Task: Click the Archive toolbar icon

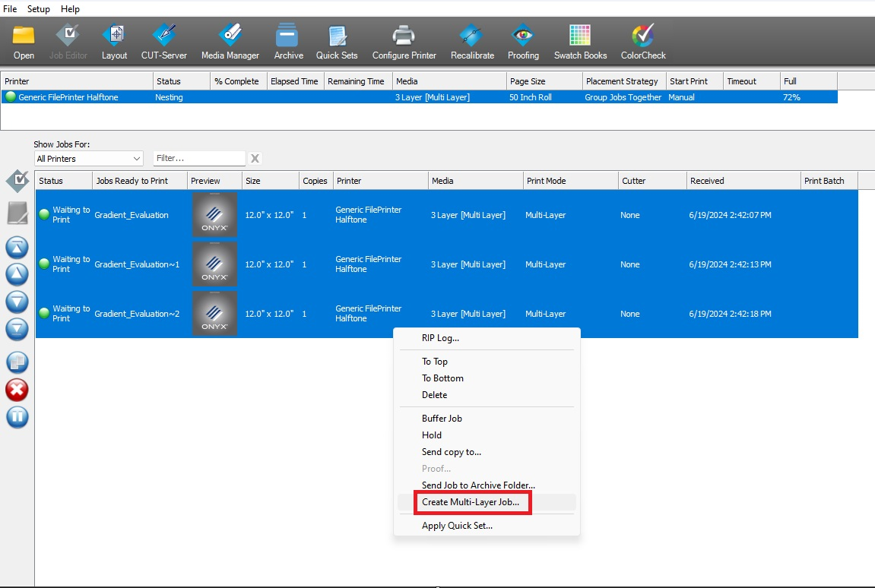Action: [288, 42]
